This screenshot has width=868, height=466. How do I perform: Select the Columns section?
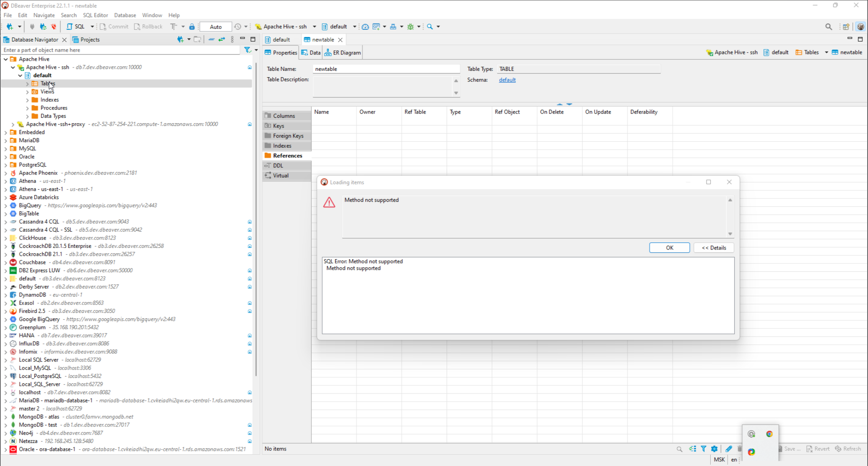click(x=287, y=116)
